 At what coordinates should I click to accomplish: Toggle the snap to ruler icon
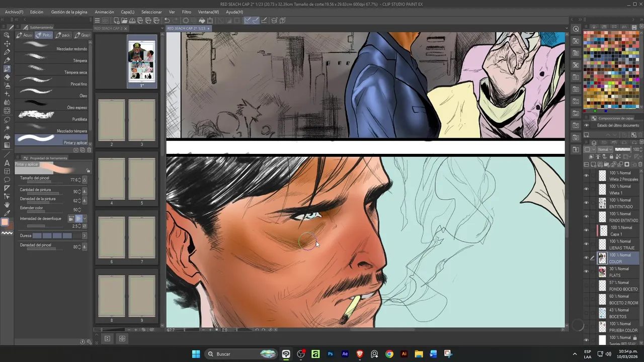tap(248, 21)
